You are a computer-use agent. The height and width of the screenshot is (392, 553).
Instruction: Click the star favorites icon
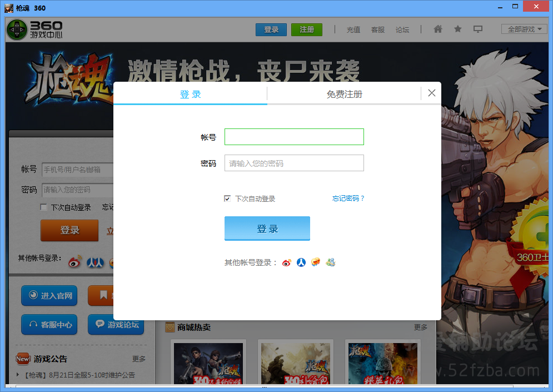(458, 29)
